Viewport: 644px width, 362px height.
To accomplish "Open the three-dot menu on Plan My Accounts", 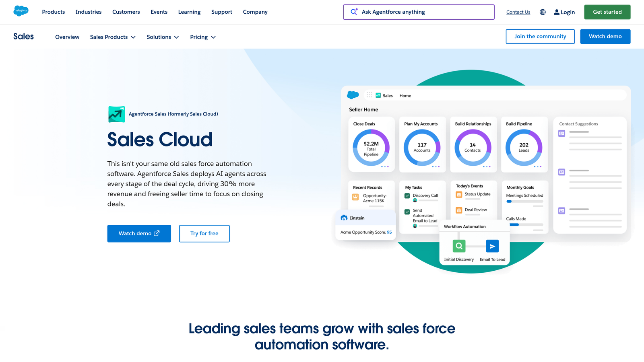I will (x=436, y=167).
